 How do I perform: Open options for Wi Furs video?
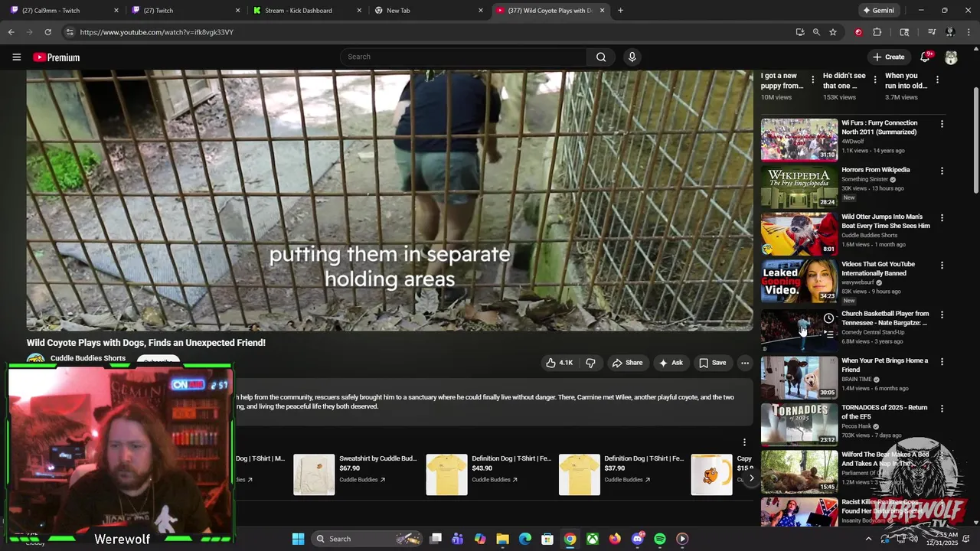tap(942, 123)
